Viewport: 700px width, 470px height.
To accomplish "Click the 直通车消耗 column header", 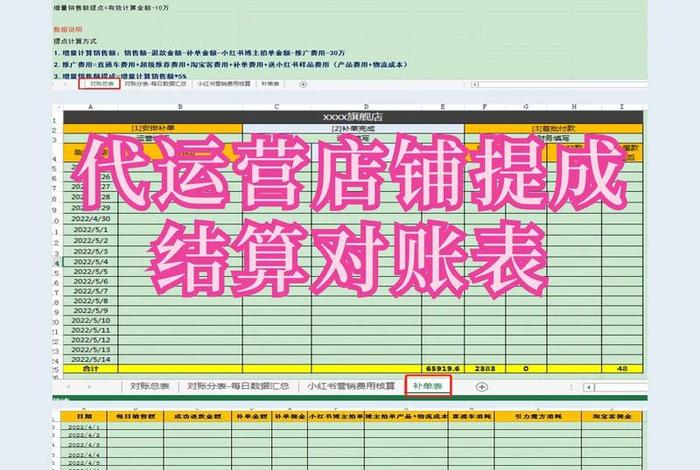I will 471,416.
